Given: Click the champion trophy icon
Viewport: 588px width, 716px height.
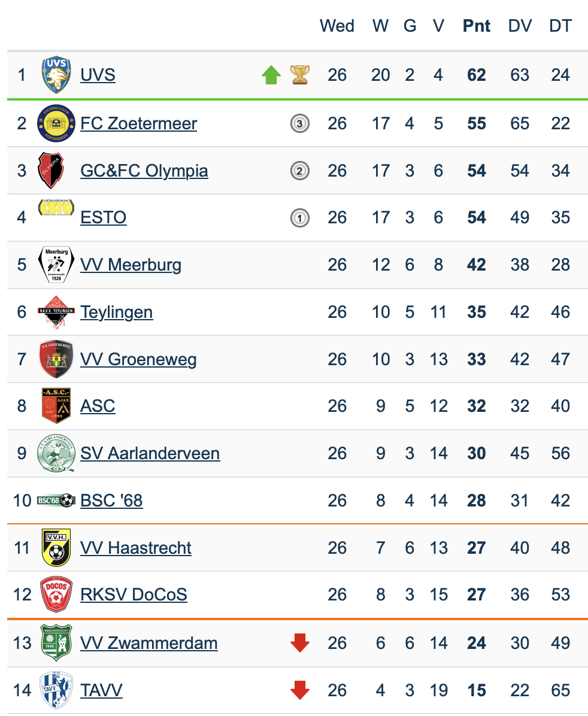Looking at the screenshot, I should [x=299, y=75].
